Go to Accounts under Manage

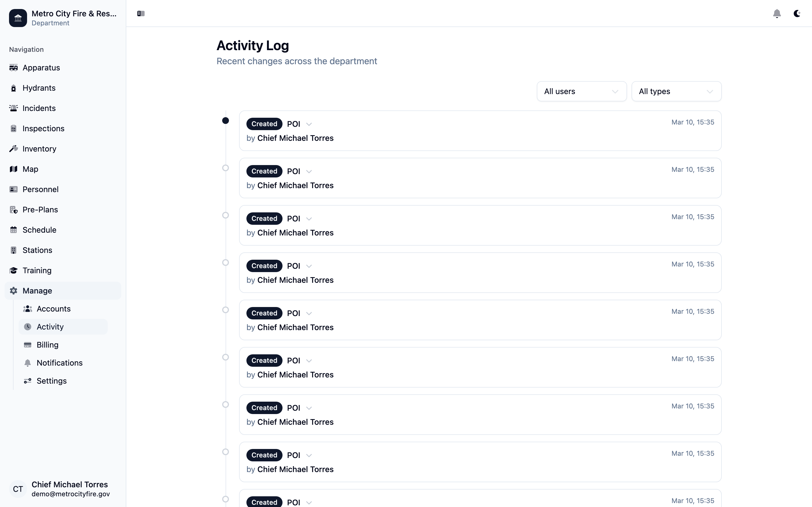[54, 309]
